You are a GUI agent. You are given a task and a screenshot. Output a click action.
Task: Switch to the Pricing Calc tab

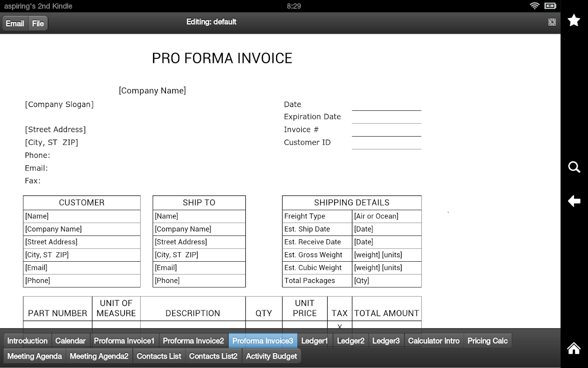(x=488, y=341)
